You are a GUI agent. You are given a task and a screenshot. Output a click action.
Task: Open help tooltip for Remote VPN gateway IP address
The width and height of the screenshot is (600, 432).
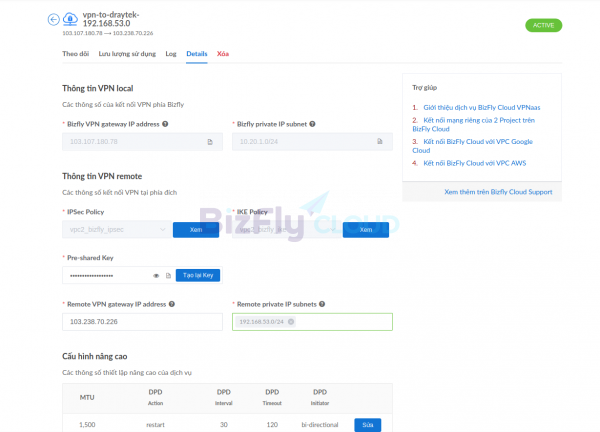tap(172, 304)
